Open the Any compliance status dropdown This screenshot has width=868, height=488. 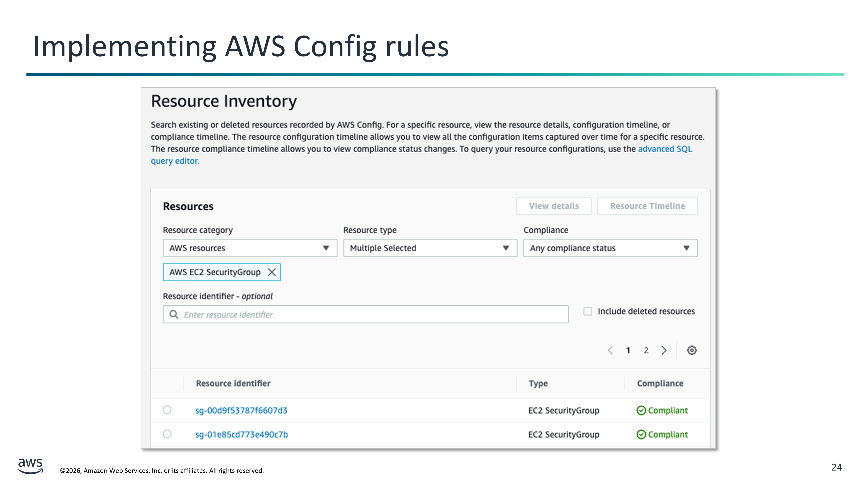[x=610, y=248]
